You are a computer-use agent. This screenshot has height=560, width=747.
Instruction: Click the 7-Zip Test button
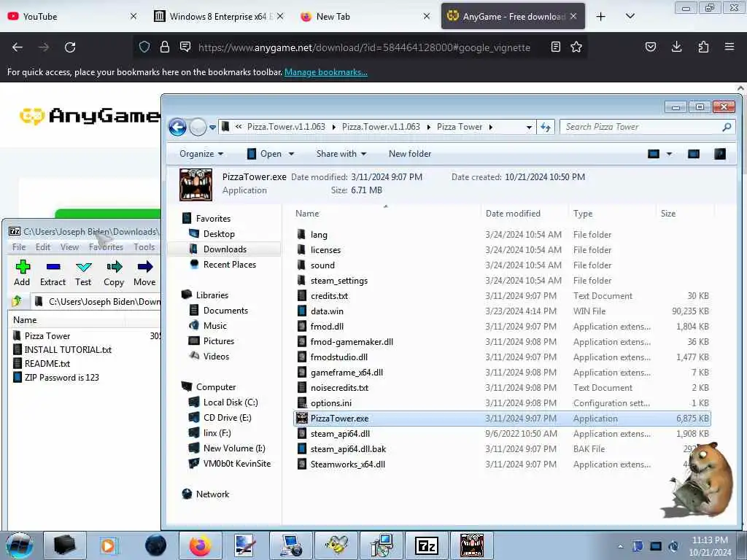(83, 273)
